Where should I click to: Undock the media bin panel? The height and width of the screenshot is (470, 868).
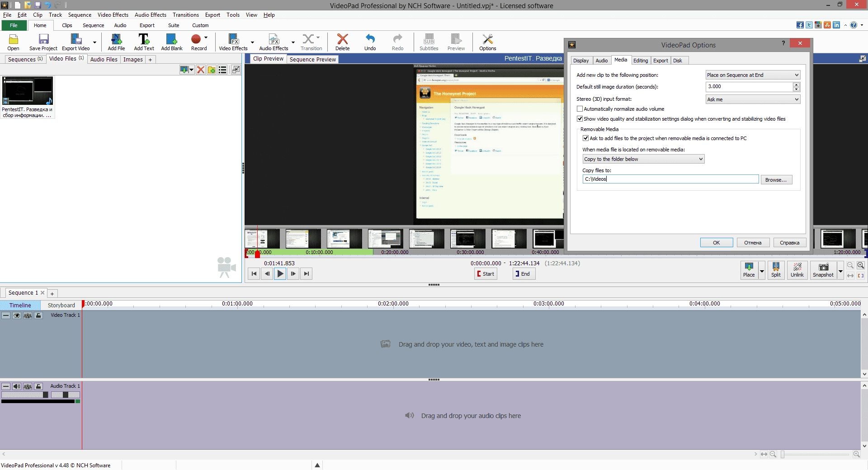point(236,70)
